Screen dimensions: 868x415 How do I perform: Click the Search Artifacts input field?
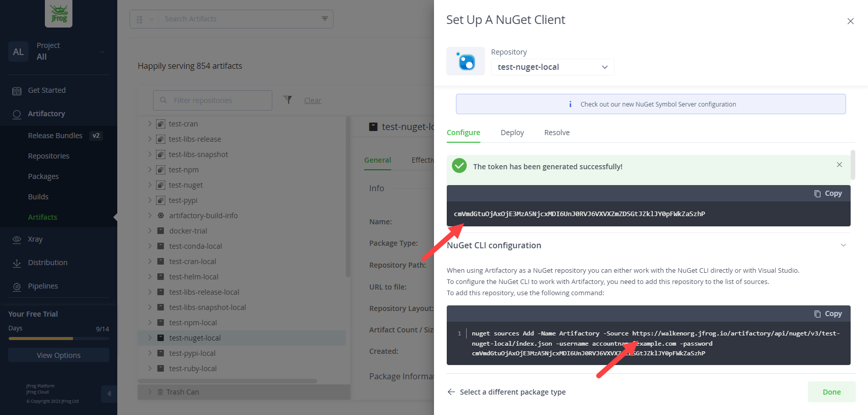pos(239,19)
